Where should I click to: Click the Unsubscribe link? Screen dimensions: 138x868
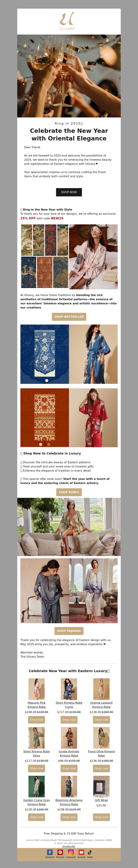coord(69,846)
